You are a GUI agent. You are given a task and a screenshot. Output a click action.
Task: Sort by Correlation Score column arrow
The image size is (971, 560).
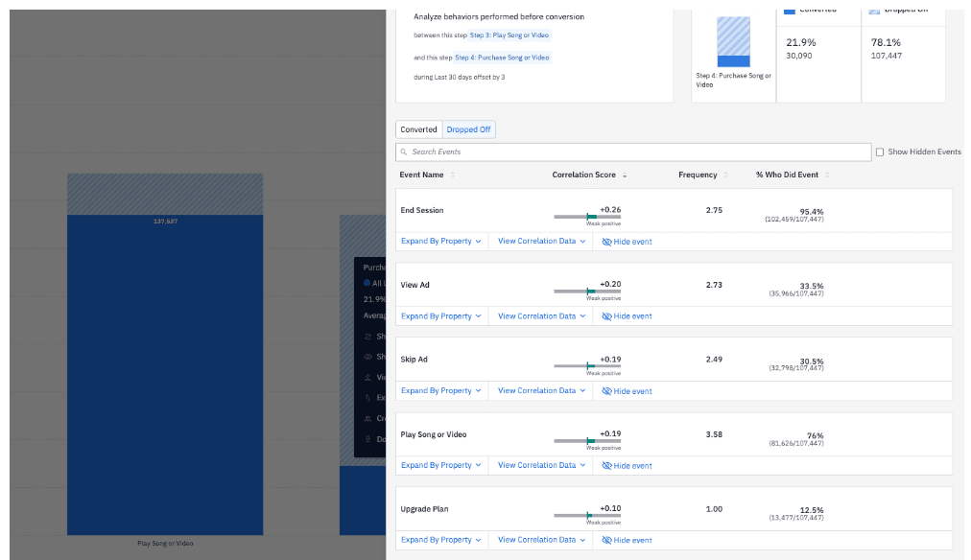[x=625, y=175]
